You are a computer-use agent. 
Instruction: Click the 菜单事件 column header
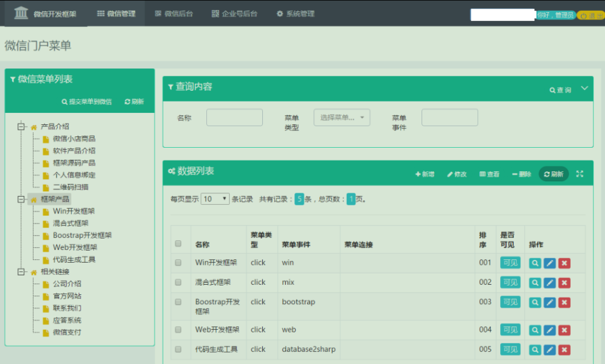point(296,244)
